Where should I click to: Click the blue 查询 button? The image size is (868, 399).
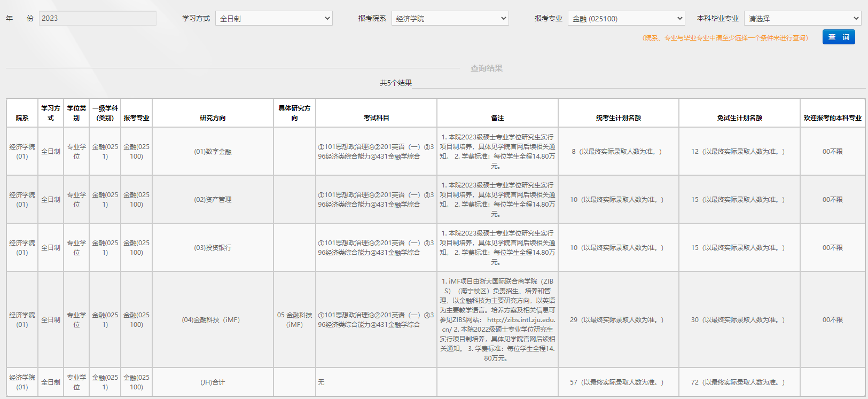tap(838, 37)
